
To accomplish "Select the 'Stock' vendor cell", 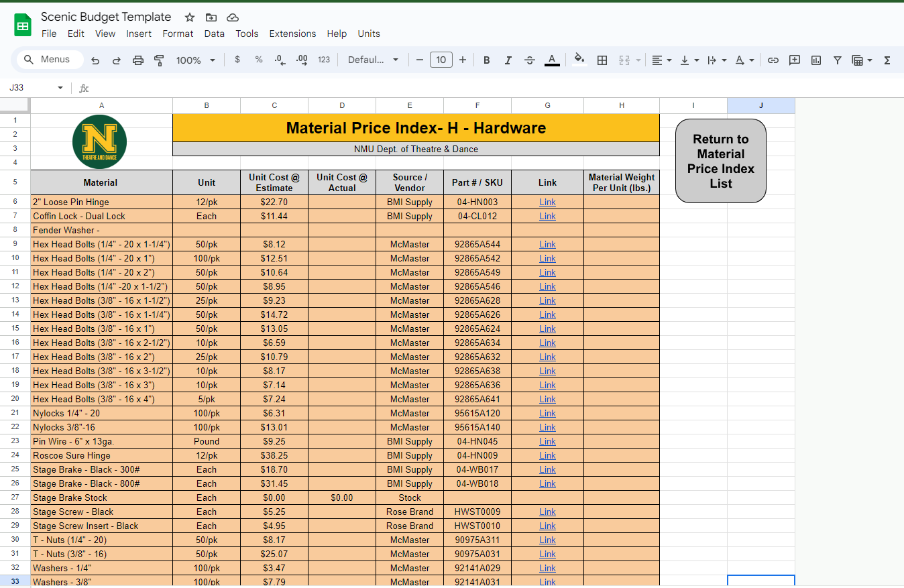I will (x=410, y=497).
